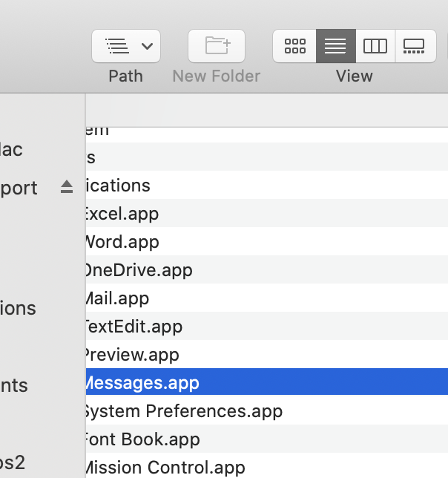
Task: Open sidebar item ending in 'nts'
Action: [13, 385]
